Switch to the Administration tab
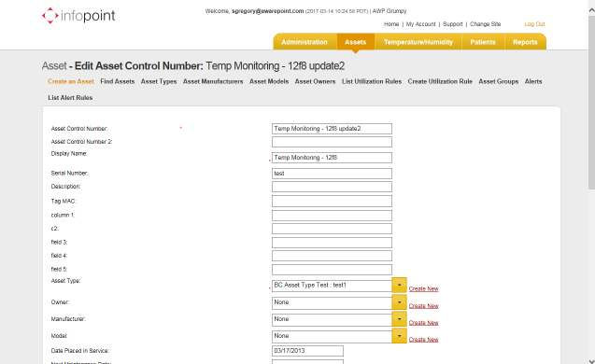 pos(305,42)
